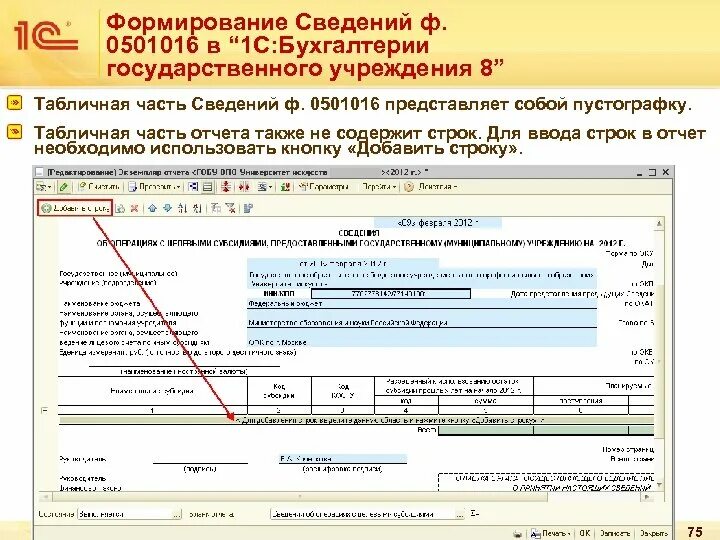Open «Параметры» from the toolbar
The width and height of the screenshot is (720, 540).
click(x=324, y=187)
